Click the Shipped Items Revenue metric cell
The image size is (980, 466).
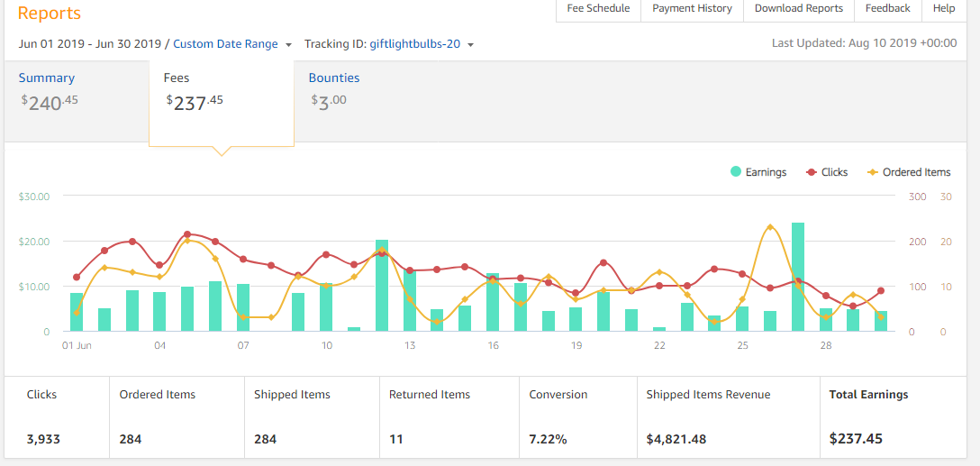[x=726, y=416]
